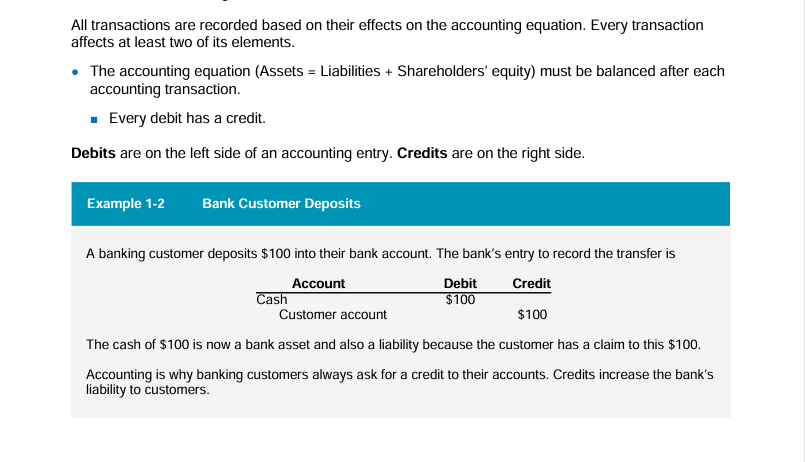The height and width of the screenshot is (462, 805).
Task: Click the $100 credit amount for Customer account
Action: point(532,315)
